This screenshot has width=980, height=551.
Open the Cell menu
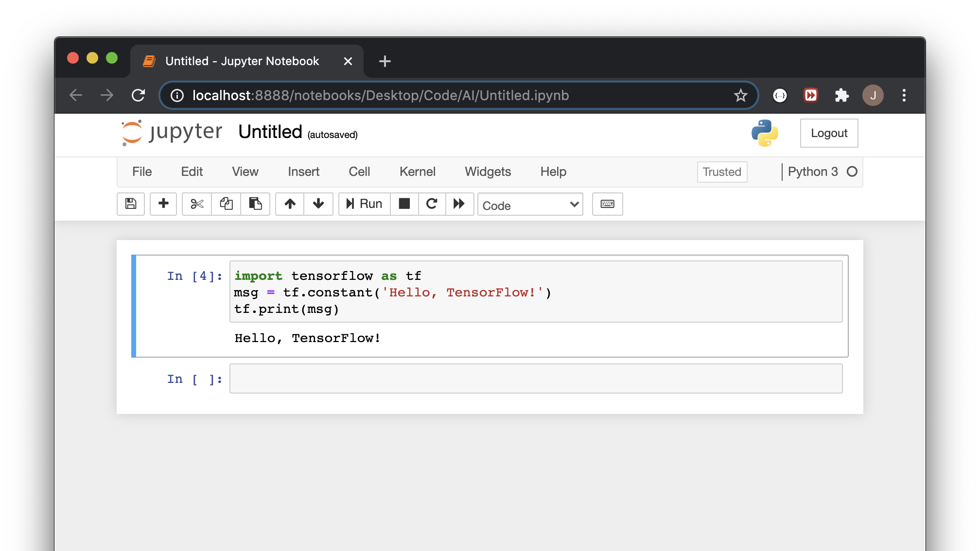click(x=360, y=172)
